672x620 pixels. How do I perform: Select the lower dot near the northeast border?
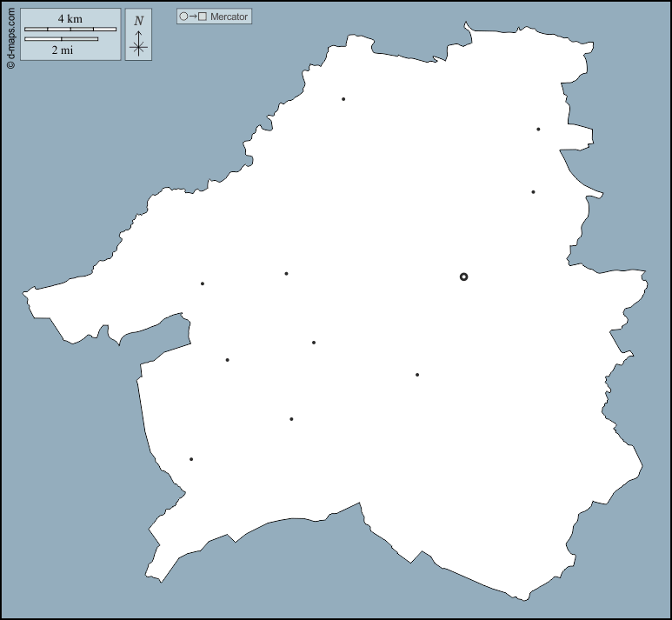(x=533, y=192)
